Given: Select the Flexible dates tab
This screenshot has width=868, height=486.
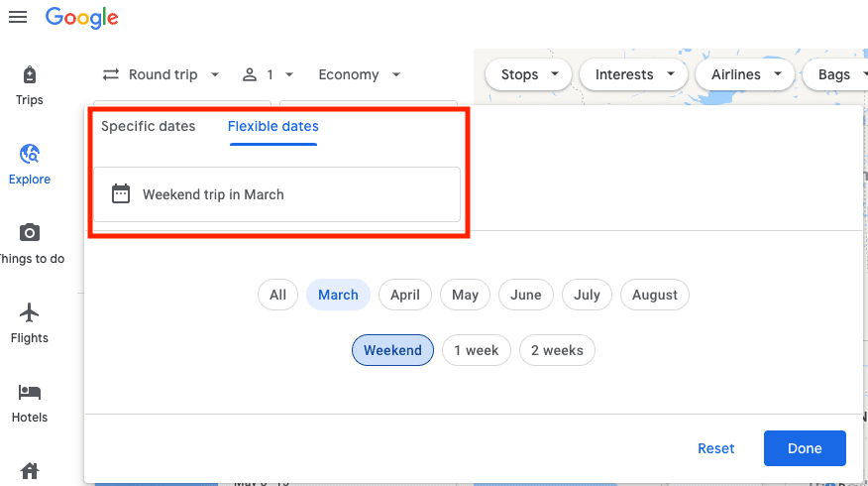Looking at the screenshot, I should point(273,126).
